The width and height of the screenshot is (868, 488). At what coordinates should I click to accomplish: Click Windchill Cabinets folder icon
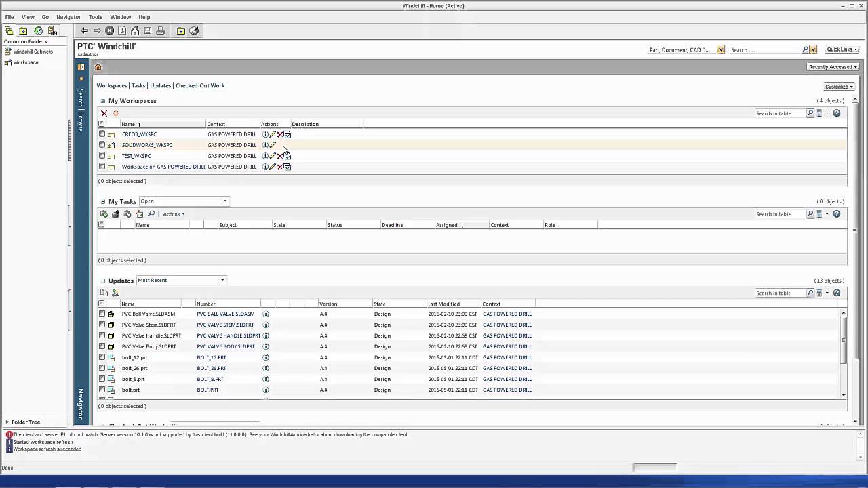[8, 52]
